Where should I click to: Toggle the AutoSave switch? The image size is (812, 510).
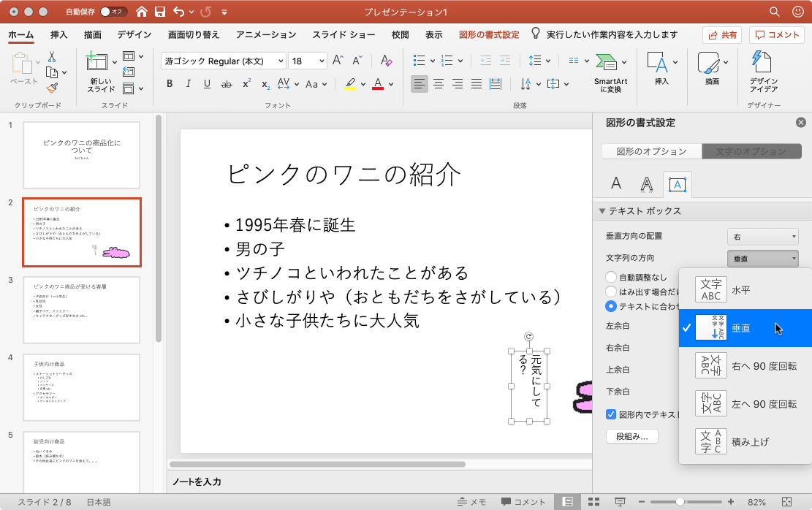click(113, 12)
